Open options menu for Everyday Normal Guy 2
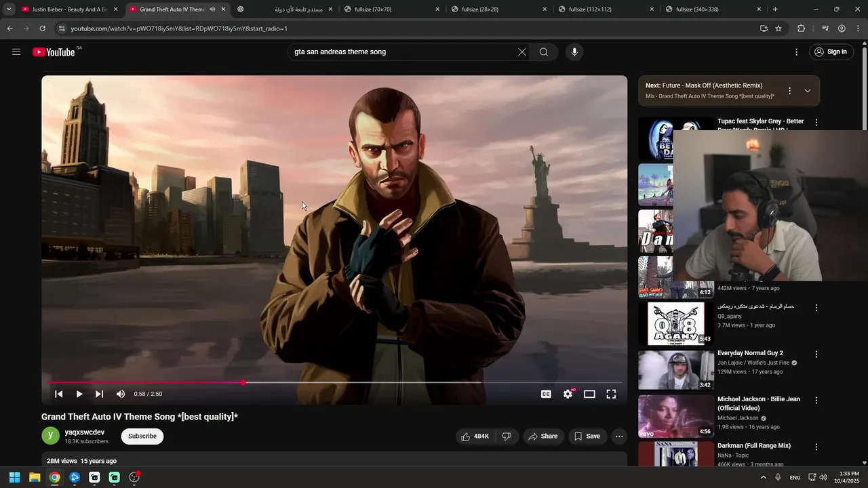The image size is (868, 488). click(x=816, y=354)
